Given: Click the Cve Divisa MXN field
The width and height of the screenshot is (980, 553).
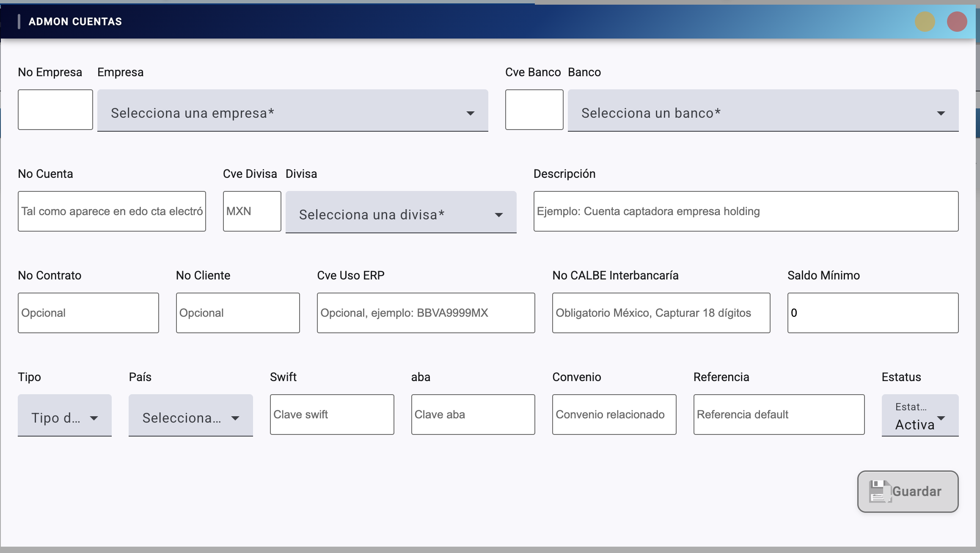Looking at the screenshot, I should pyautogui.click(x=252, y=211).
